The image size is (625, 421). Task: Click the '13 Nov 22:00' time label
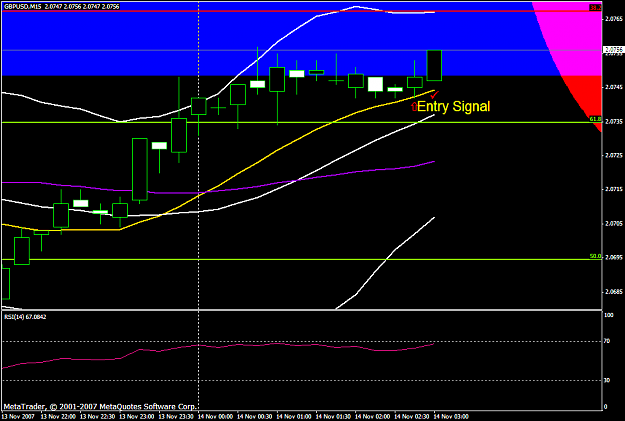click(59, 417)
